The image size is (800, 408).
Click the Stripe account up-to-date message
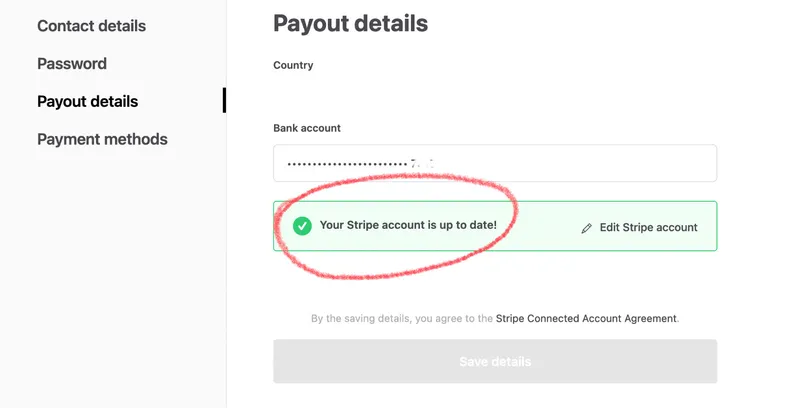coord(408,225)
